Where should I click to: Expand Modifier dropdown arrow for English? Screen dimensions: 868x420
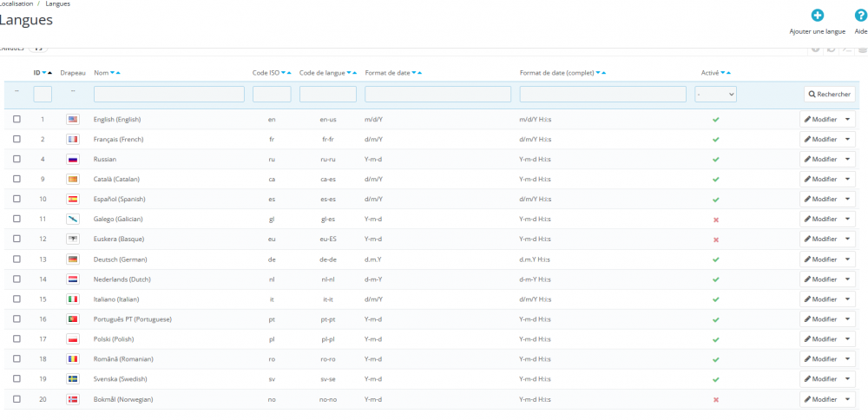[x=847, y=119]
